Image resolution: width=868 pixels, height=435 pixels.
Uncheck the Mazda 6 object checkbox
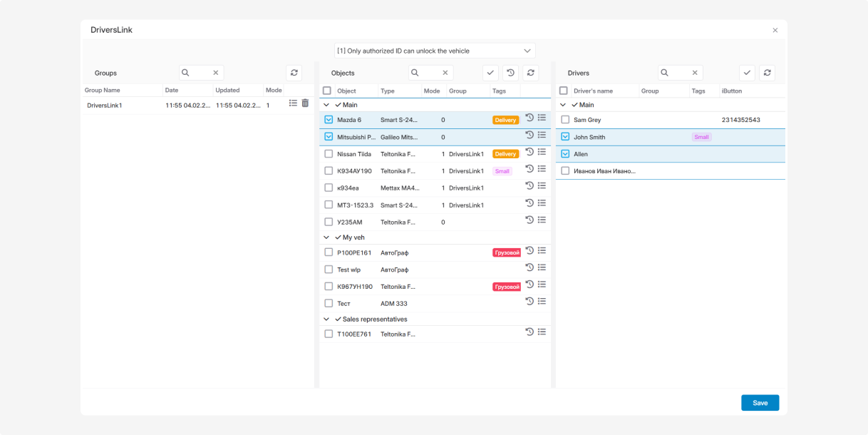click(329, 120)
